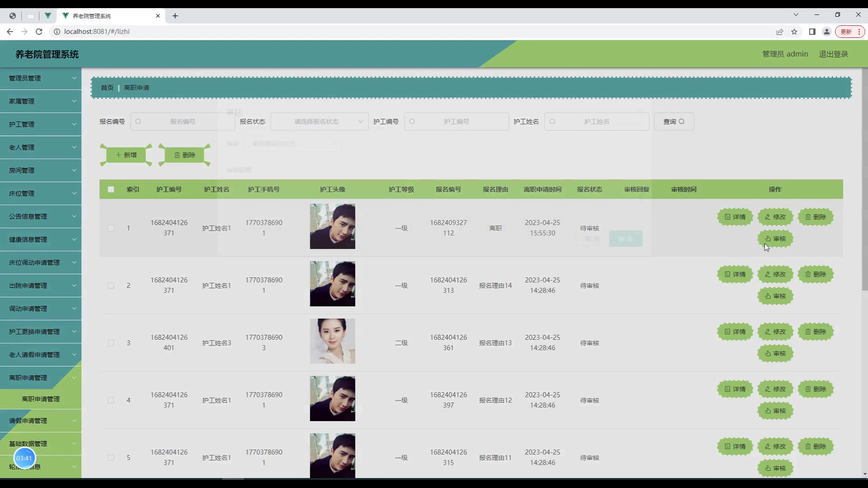
Task: Open the registration status dropdown
Action: coord(319,122)
